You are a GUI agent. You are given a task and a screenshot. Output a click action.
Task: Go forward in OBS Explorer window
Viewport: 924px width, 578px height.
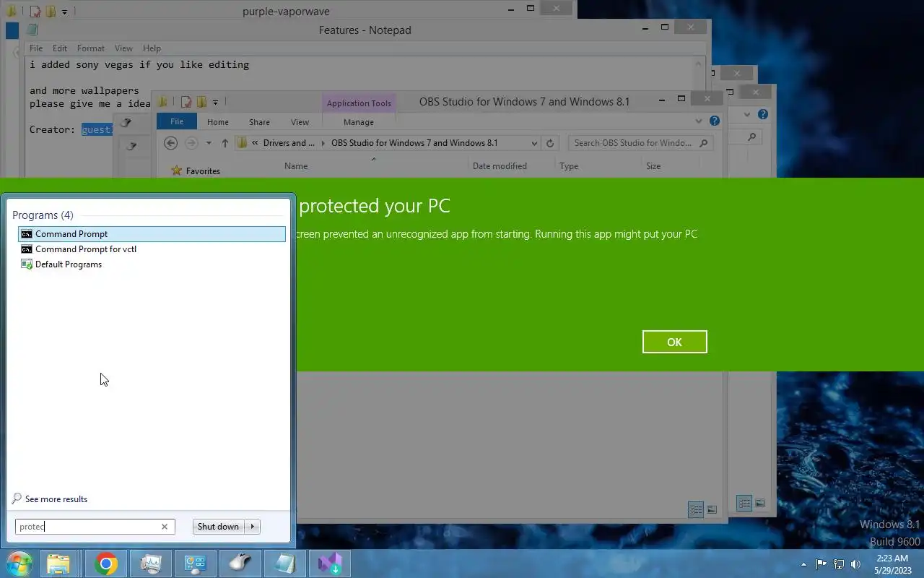[191, 143]
